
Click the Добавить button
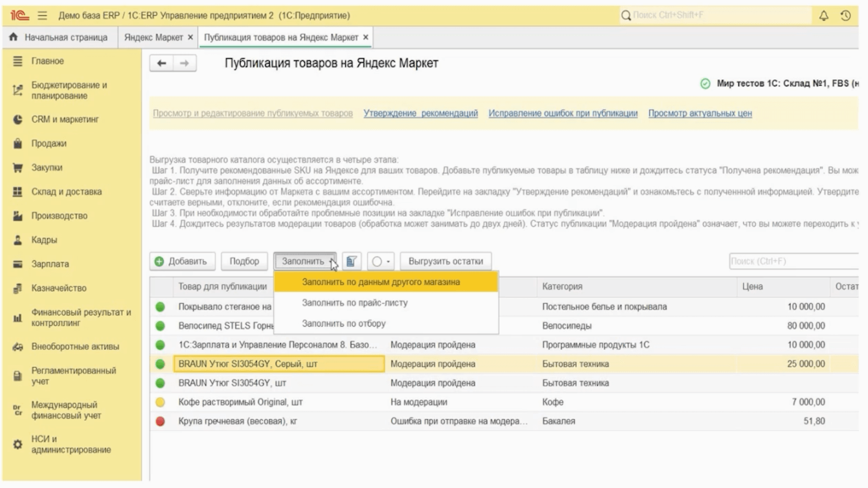(182, 261)
